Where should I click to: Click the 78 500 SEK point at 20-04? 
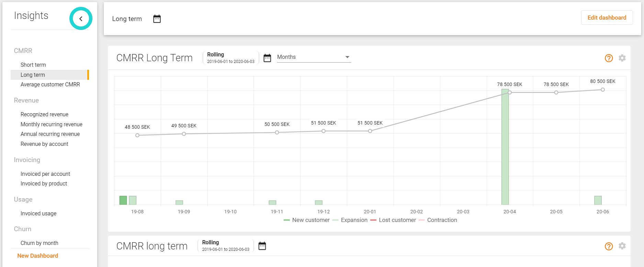[x=510, y=92]
